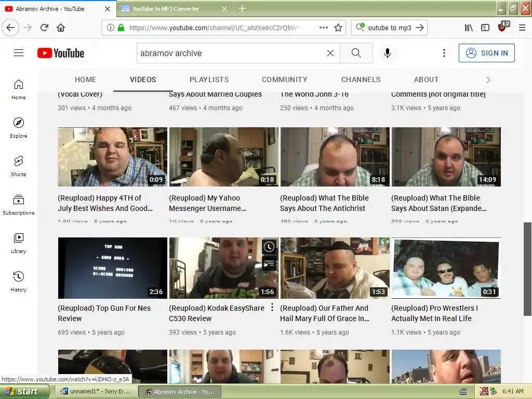Click the search magnifier button

point(356,53)
